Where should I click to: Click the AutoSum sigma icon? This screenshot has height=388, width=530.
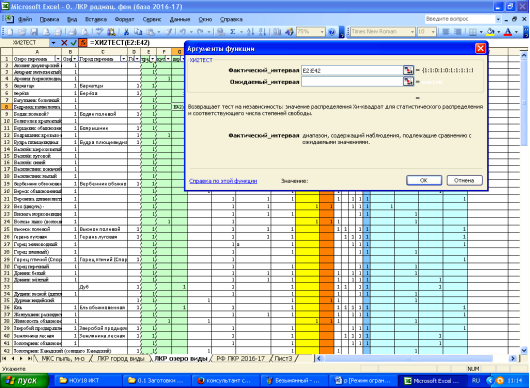(x=233, y=32)
